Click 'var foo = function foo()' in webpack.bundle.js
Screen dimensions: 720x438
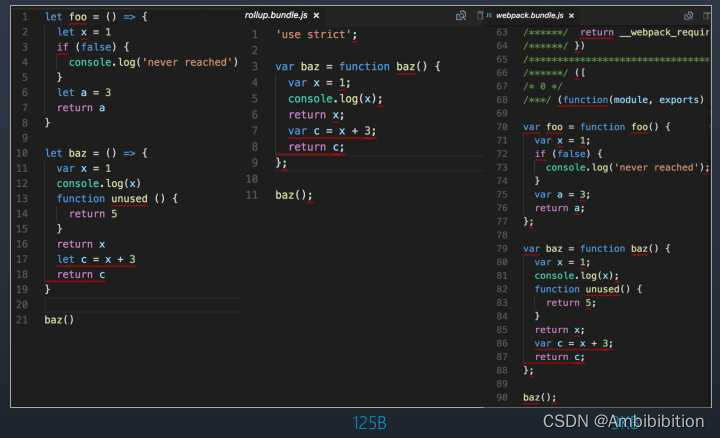(x=596, y=127)
